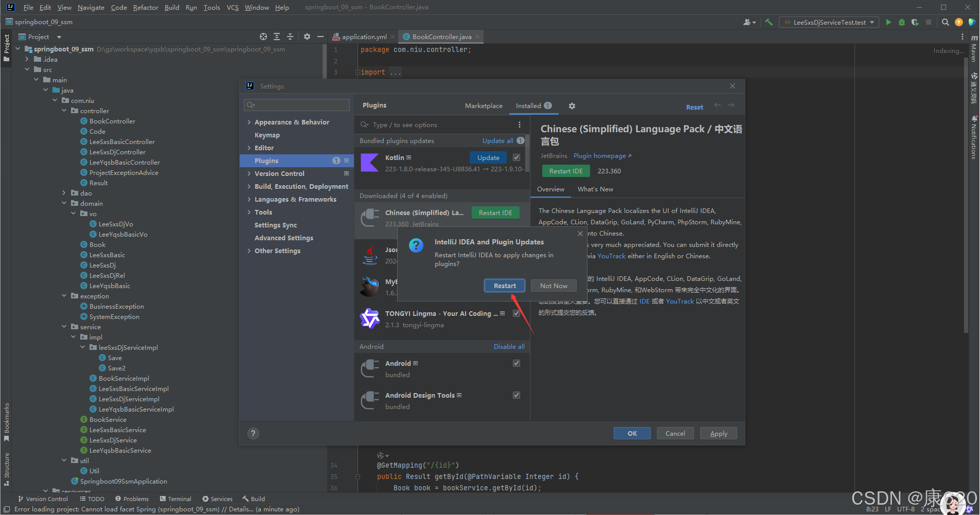Expand the dao package in tree
The image size is (980, 515).
pyautogui.click(x=64, y=193)
